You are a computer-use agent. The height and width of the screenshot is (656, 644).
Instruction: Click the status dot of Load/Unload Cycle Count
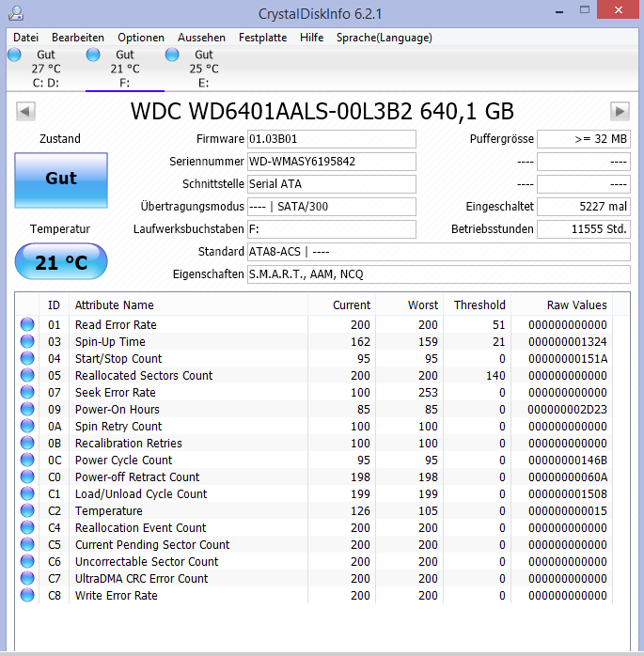27,493
